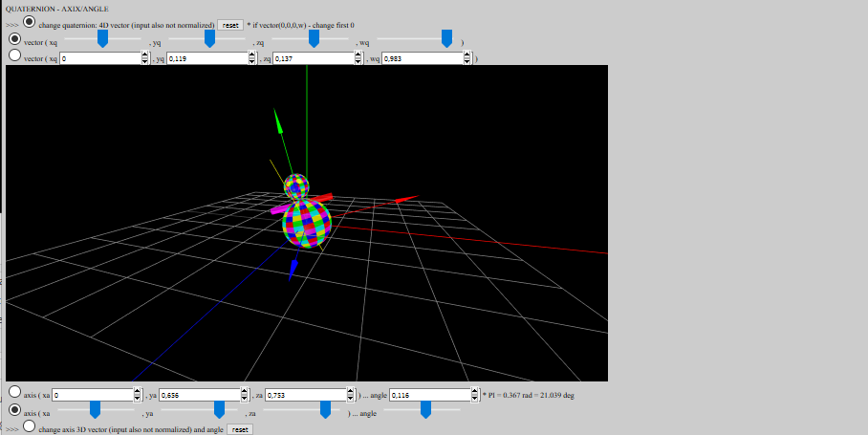Select the quaternion vector sliders radio button
868x435 pixels.
click(x=15, y=39)
